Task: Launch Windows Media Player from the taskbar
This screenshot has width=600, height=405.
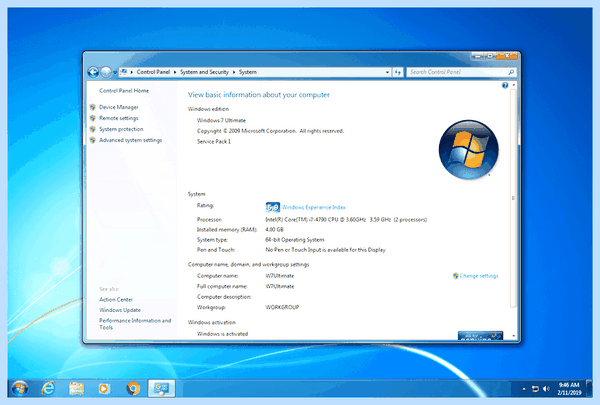Action: (x=104, y=389)
